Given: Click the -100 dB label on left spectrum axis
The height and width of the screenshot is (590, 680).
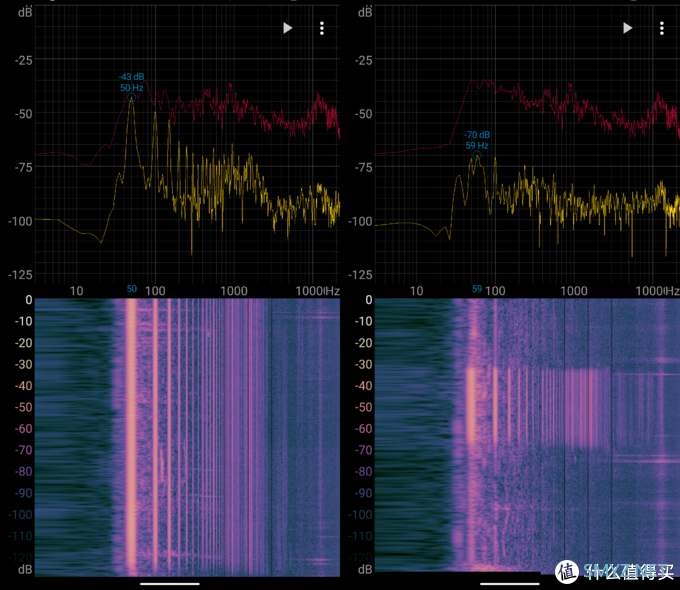Looking at the screenshot, I should coord(19,220).
